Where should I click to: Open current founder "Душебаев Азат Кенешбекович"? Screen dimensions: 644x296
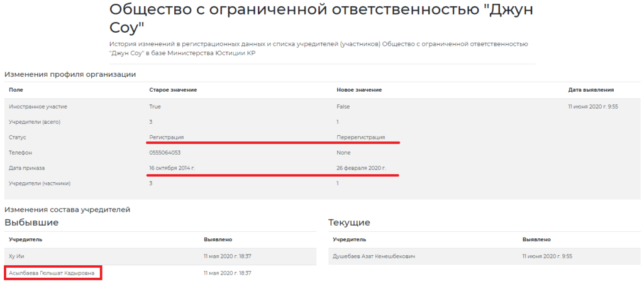[374, 256]
